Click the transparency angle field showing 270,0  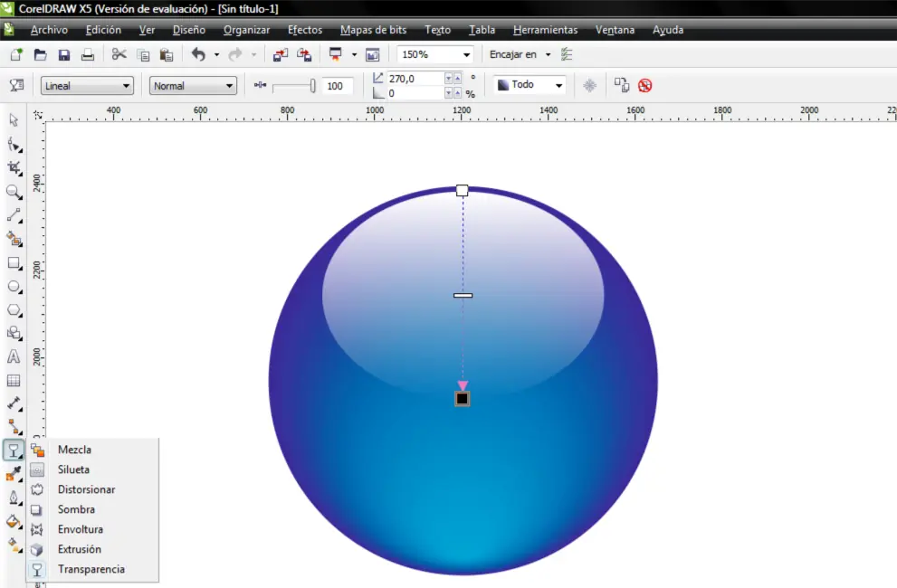pyautogui.click(x=415, y=79)
